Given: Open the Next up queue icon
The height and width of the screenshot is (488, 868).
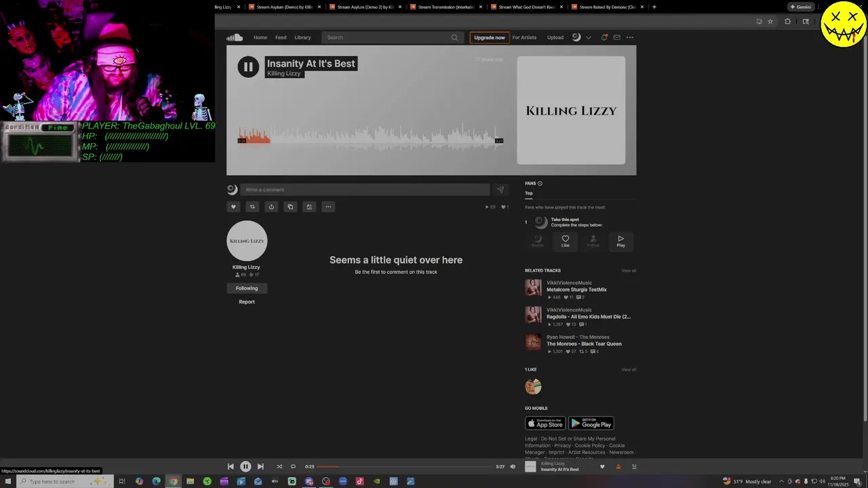Looking at the screenshot, I should [634, 466].
